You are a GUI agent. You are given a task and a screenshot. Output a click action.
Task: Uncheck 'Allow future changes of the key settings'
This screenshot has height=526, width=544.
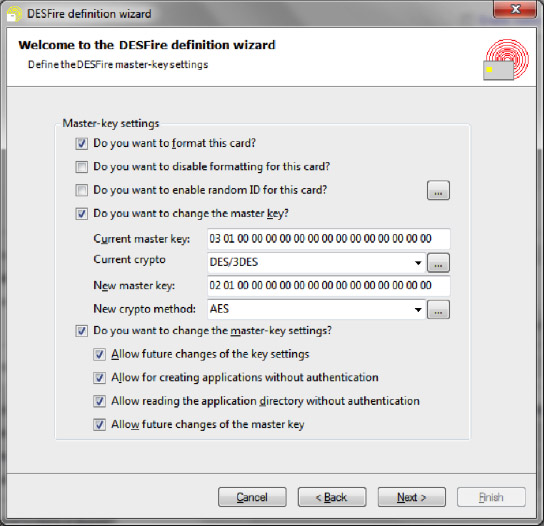tap(99, 355)
